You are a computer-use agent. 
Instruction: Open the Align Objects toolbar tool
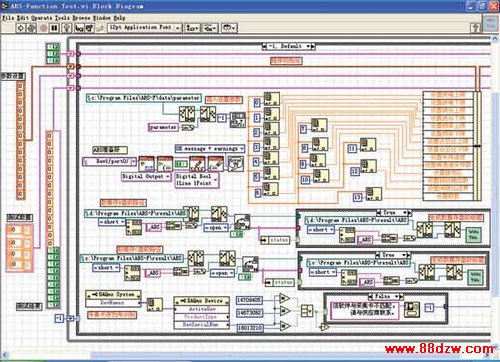[192, 28]
